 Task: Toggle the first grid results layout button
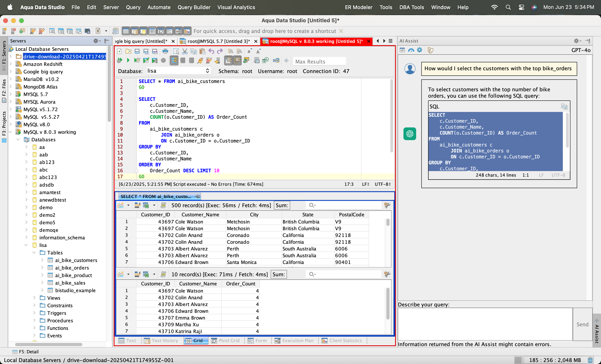[228, 60]
